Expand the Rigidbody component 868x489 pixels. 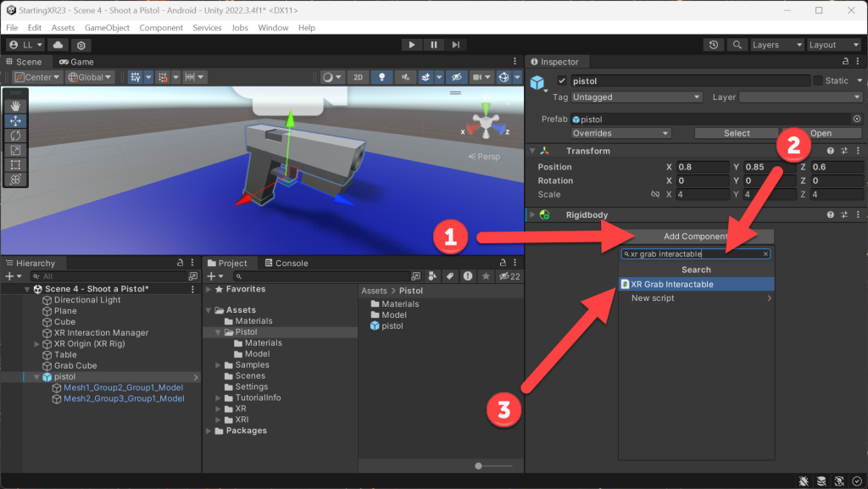tap(532, 214)
